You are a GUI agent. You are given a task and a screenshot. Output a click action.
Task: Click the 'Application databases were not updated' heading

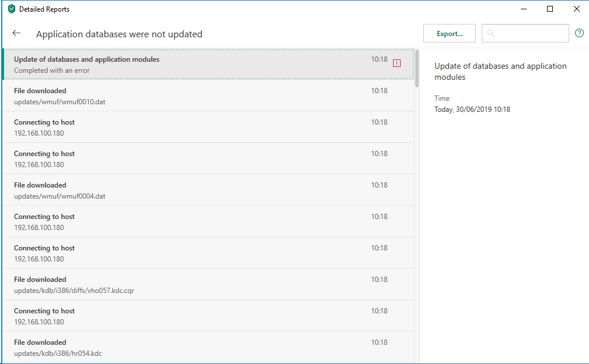pyautogui.click(x=119, y=34)
